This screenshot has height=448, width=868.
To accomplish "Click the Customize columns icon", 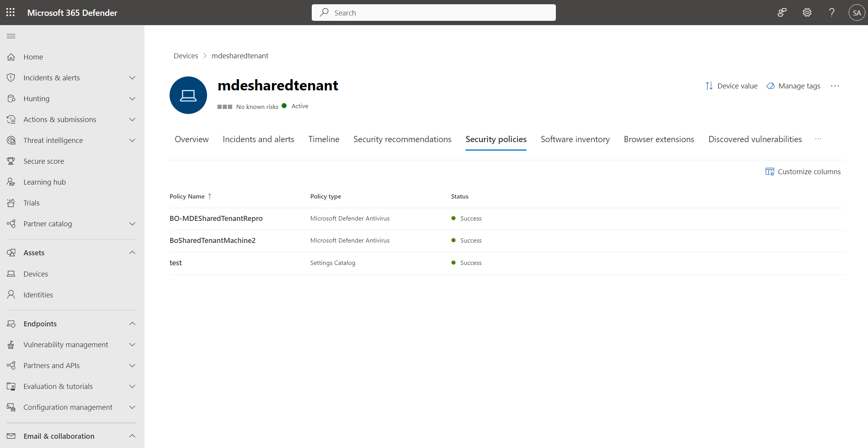I will click(770, 171).
